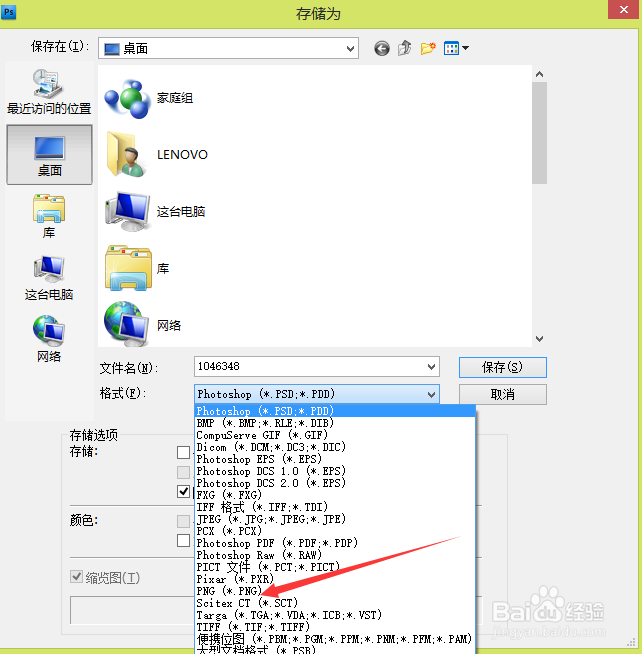Choose Photoshop DCS 1.0 format
Image resolution: width=642 pixels, height=654 pixels.
[x=335, y=471]
